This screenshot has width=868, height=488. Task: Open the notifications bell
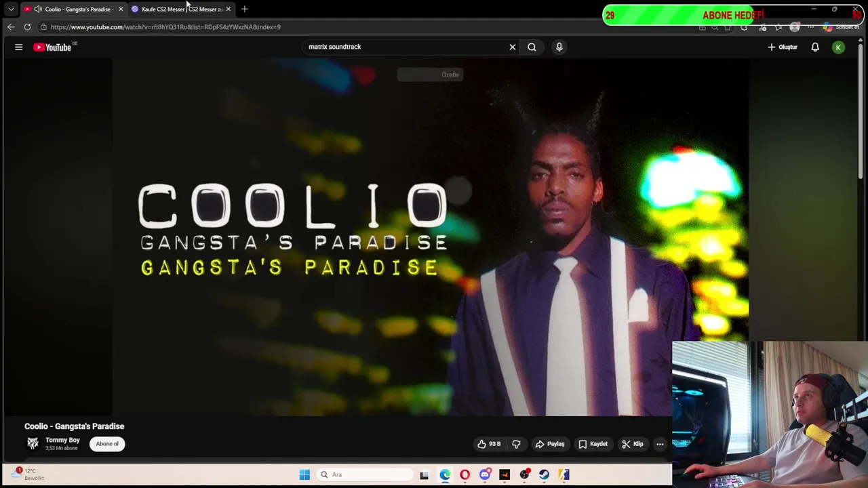tap(815, 47)
